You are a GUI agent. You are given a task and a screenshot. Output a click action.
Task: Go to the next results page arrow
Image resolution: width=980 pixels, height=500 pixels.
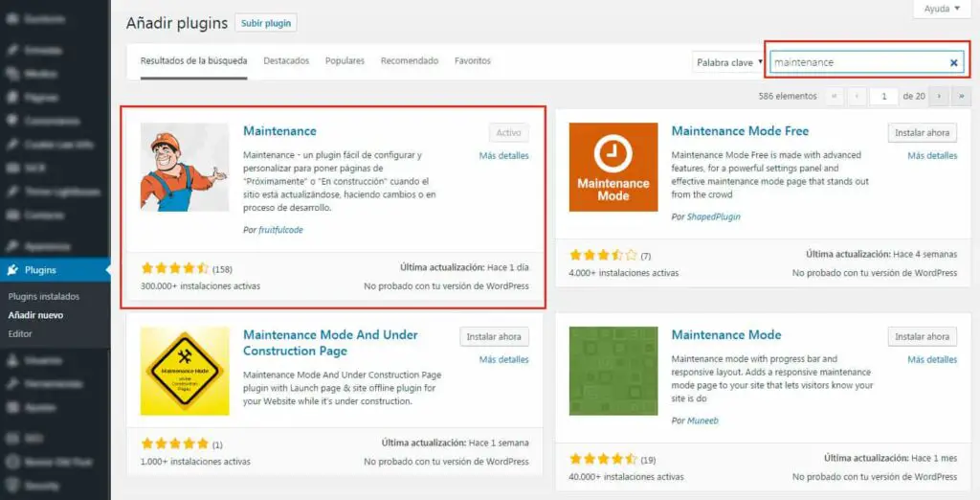(939, 97)
